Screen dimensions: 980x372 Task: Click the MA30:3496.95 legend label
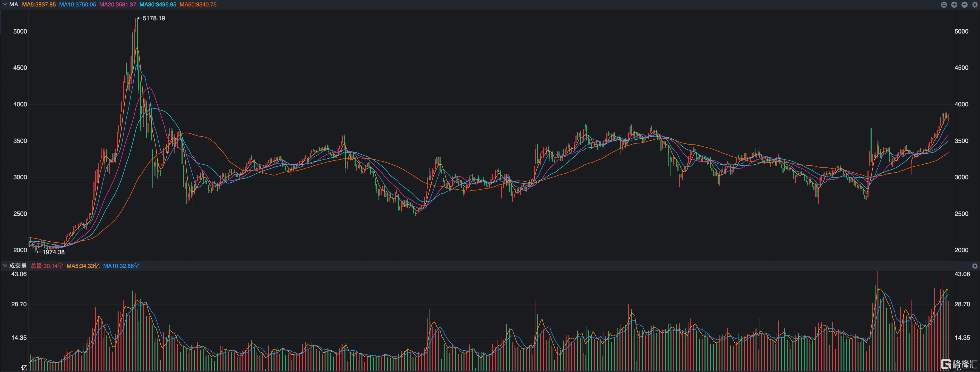(158, 5)
